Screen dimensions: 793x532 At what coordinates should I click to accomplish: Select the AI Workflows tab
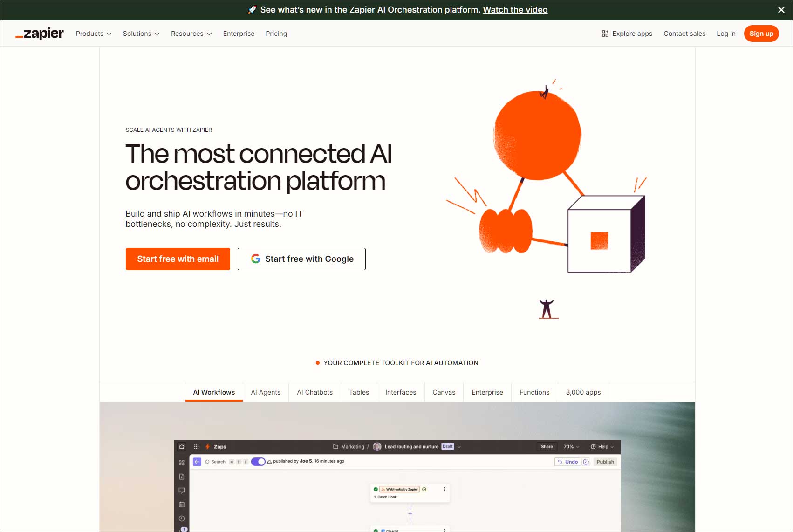(x=214, y=392)
